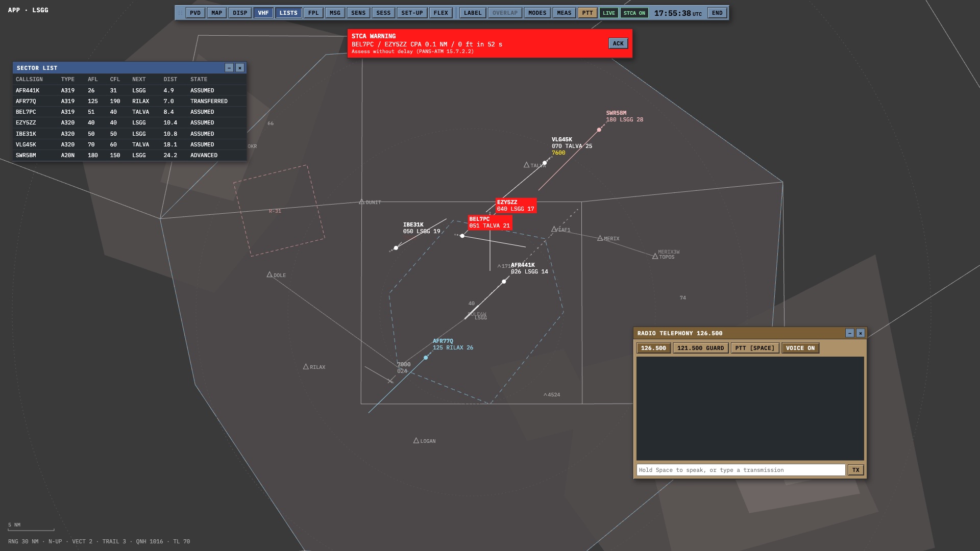Sort by the CALLSIGN column header
The image size is (980, 551).
[29, 79]
